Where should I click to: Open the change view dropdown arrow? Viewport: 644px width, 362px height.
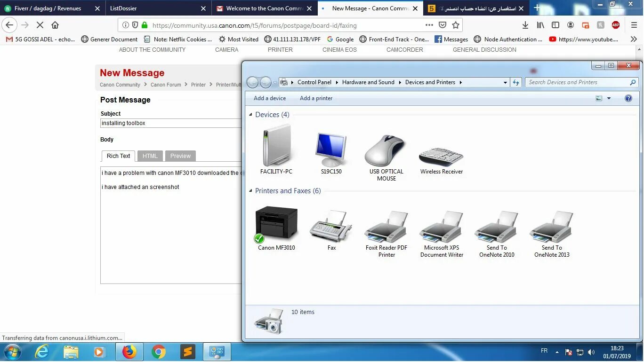[609, 98]
